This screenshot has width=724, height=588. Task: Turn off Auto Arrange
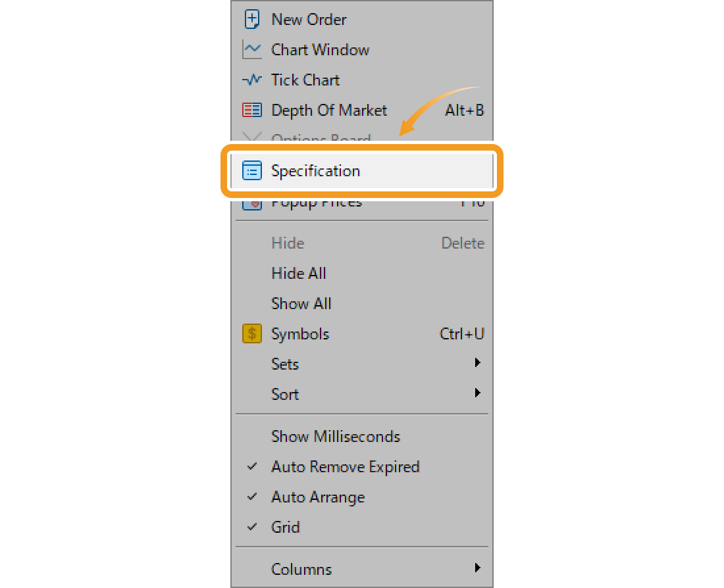318,497
